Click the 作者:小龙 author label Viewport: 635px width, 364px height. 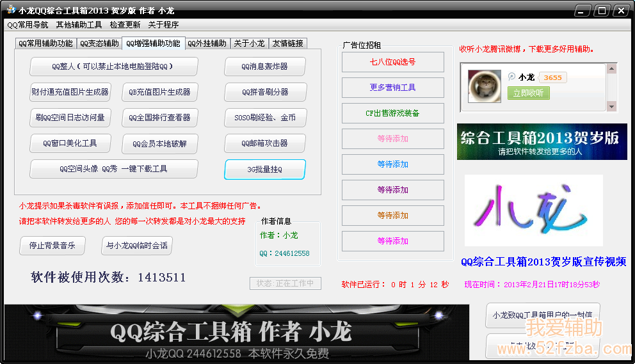pos(278,235)
